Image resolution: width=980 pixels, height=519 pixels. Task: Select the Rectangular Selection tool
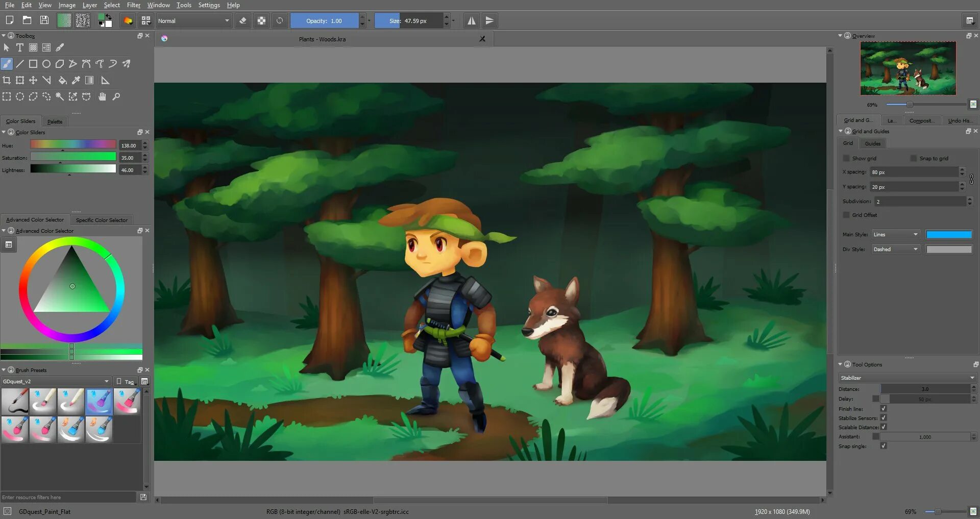7,96
